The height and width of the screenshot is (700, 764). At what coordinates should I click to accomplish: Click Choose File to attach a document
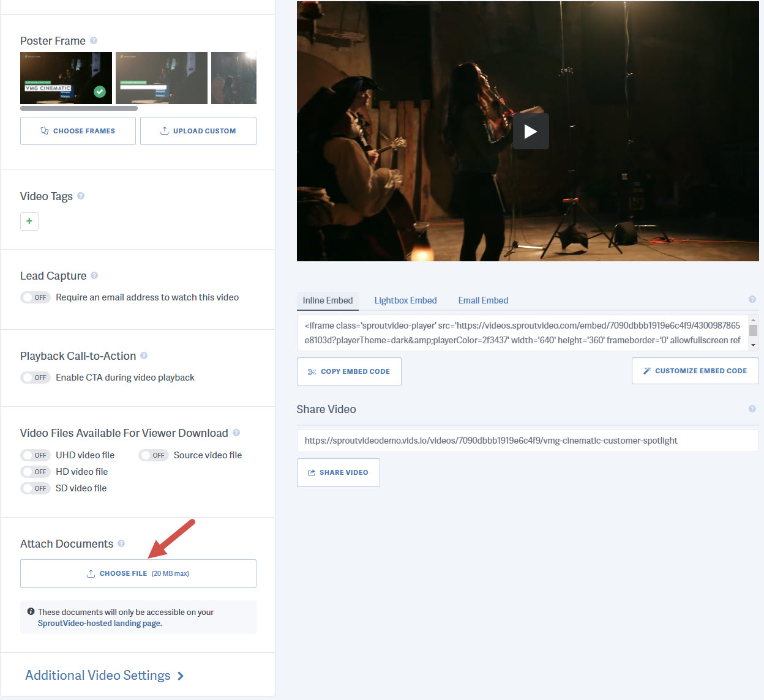[138, 573]
